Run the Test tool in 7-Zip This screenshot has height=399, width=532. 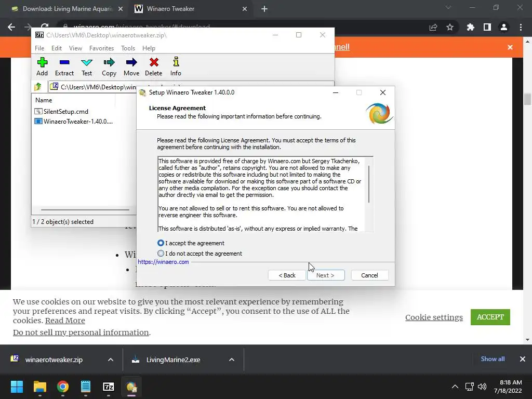point(87,66)
